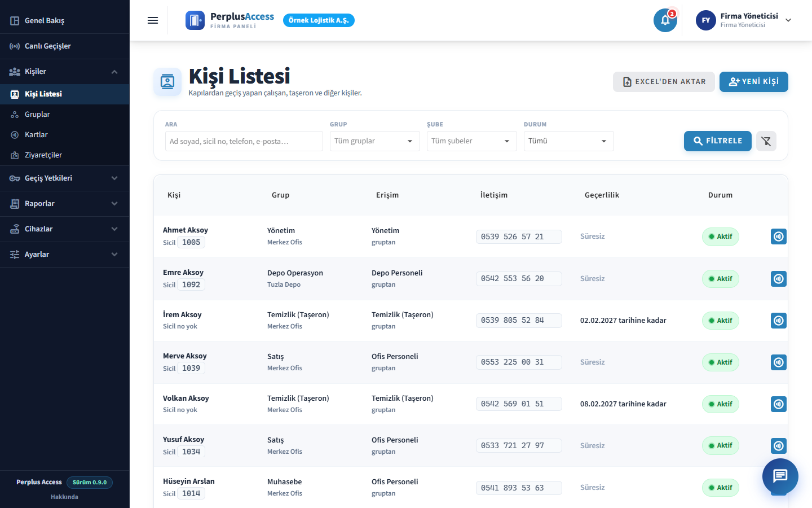Click the row action icon for Ahmet Aksoy

click(x=779, y=237)
